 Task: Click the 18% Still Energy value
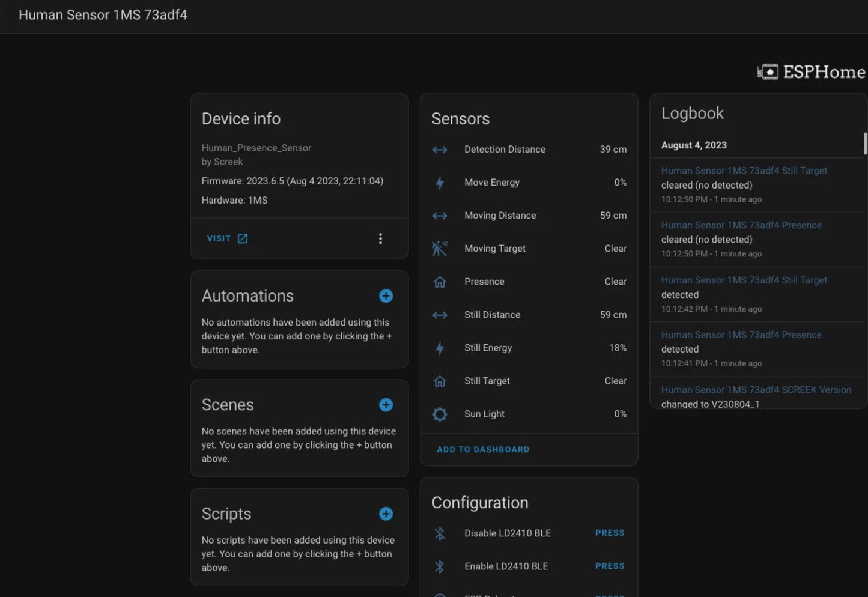[x=618, y=348]
